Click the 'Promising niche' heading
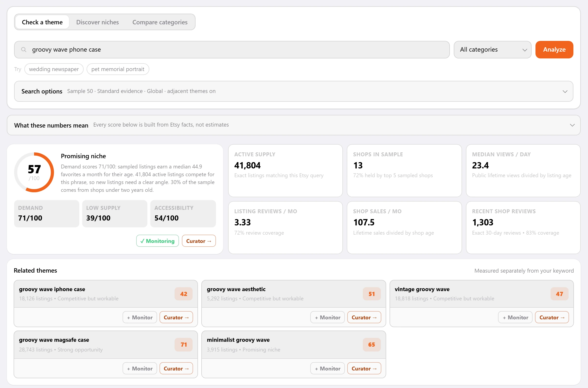The width and height of the screenshot is (588, 388). click(x=83, y=156)
